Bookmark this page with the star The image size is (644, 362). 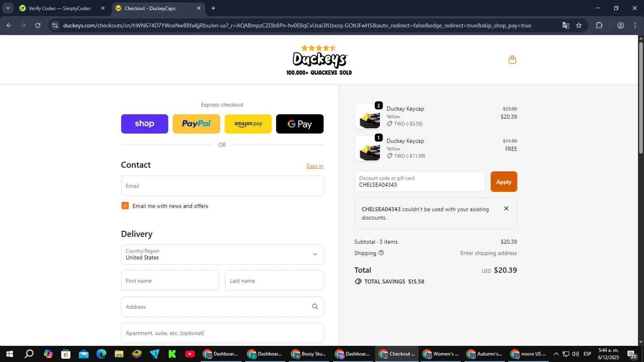click(579, 25)
